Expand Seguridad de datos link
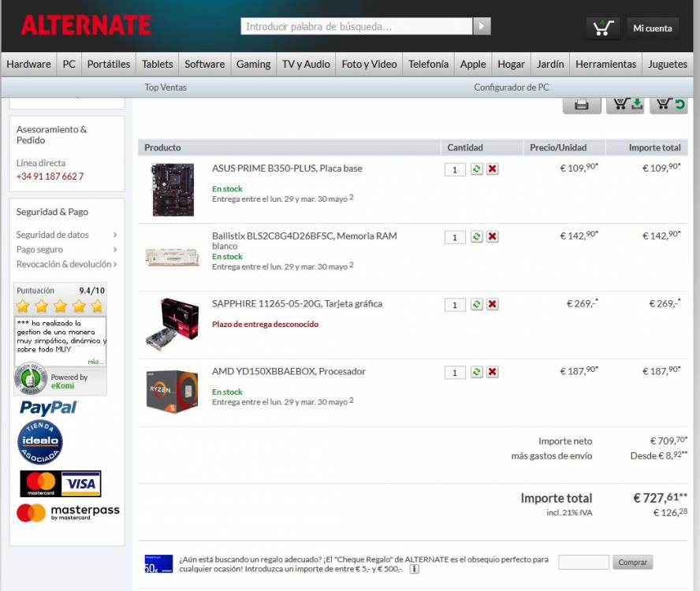The width and height of the screenshot is (700, 591). coord(66,235)
